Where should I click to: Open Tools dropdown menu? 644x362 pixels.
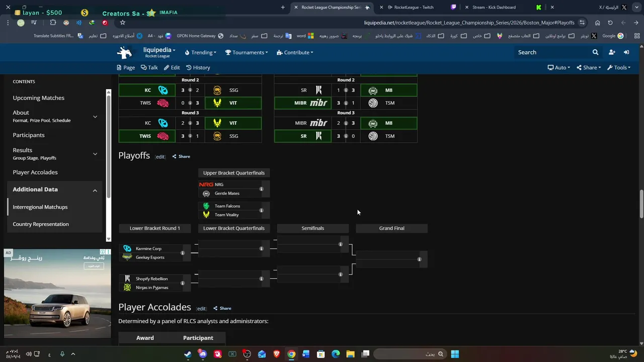pos(619,67)
